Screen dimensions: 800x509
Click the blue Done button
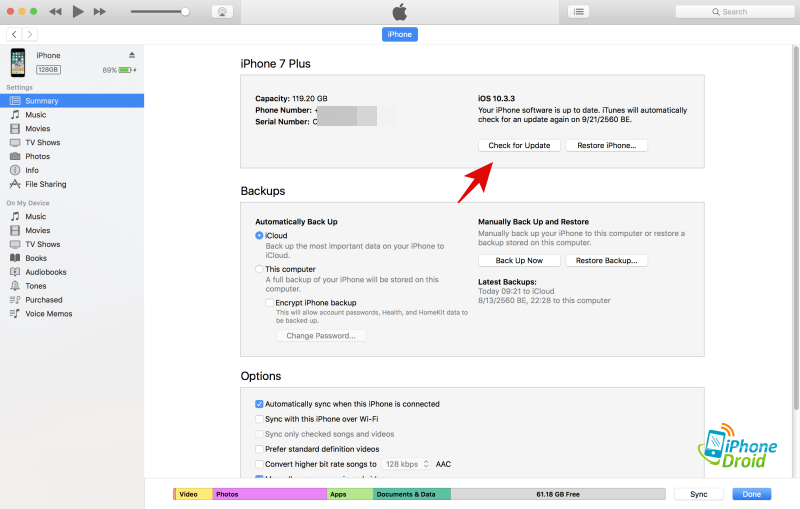click(752, 494)
